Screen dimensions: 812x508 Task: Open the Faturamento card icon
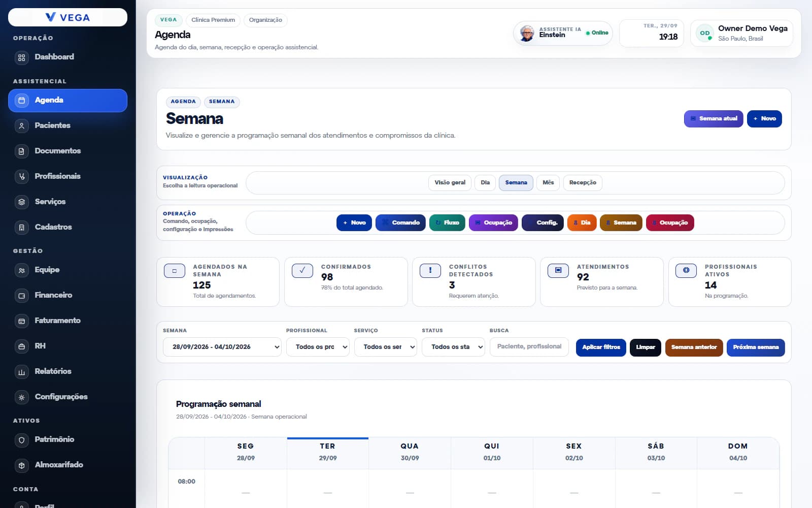click(x=21, y=321)
